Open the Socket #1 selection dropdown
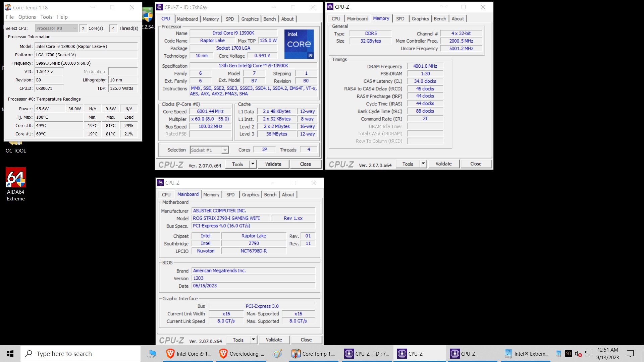The width and height of the screenshot is (644, 362). [x=209, y=150]
